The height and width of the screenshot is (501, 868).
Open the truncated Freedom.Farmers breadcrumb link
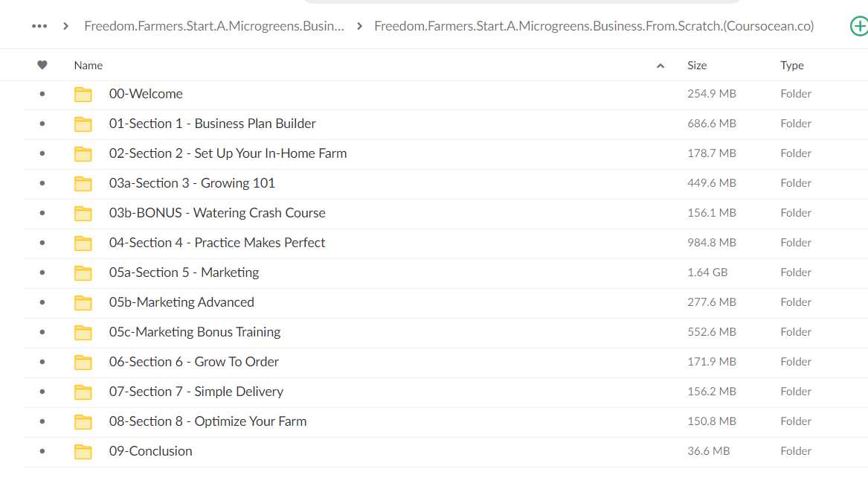point(213,26)
